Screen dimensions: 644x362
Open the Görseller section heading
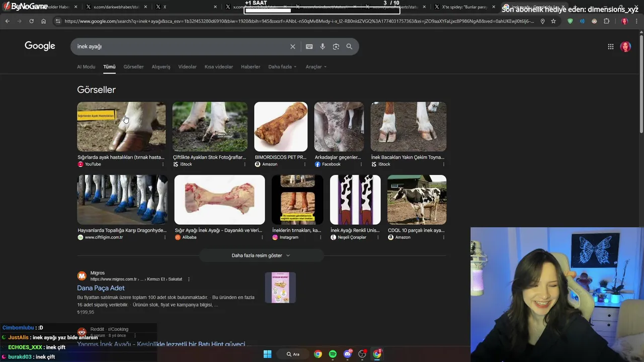tap(96, 89)
